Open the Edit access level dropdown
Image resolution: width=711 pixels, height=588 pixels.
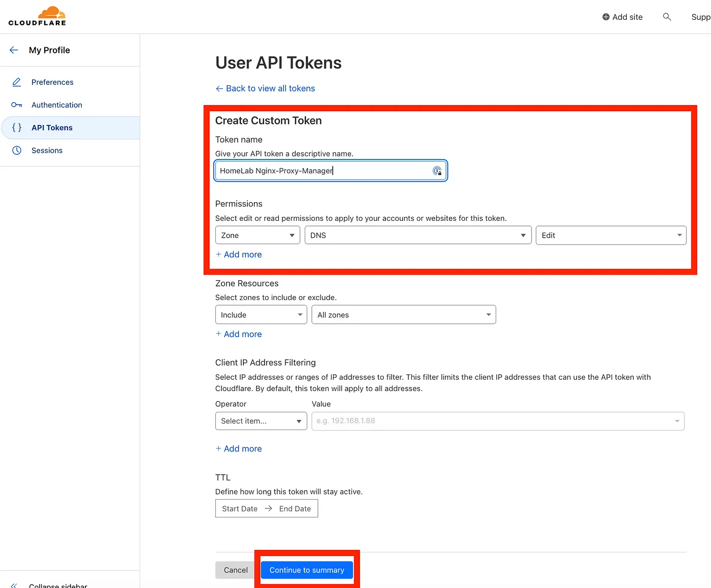(611, 235)
